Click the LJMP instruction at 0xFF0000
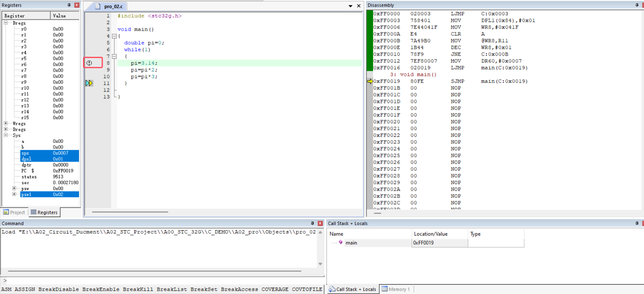644x294 pixels. coord(457,14)
